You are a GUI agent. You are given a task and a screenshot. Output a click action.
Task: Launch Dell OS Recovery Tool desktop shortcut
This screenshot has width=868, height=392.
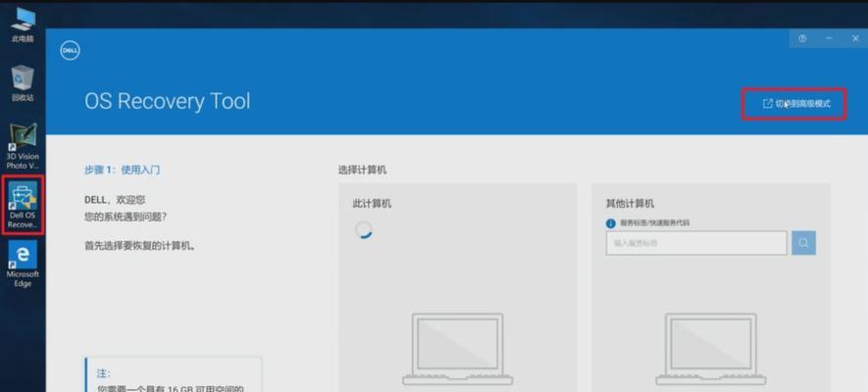(23, 205)
